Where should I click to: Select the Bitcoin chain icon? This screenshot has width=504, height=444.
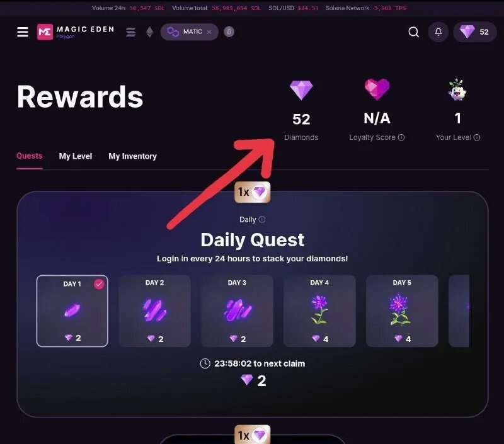pos(229,31)
